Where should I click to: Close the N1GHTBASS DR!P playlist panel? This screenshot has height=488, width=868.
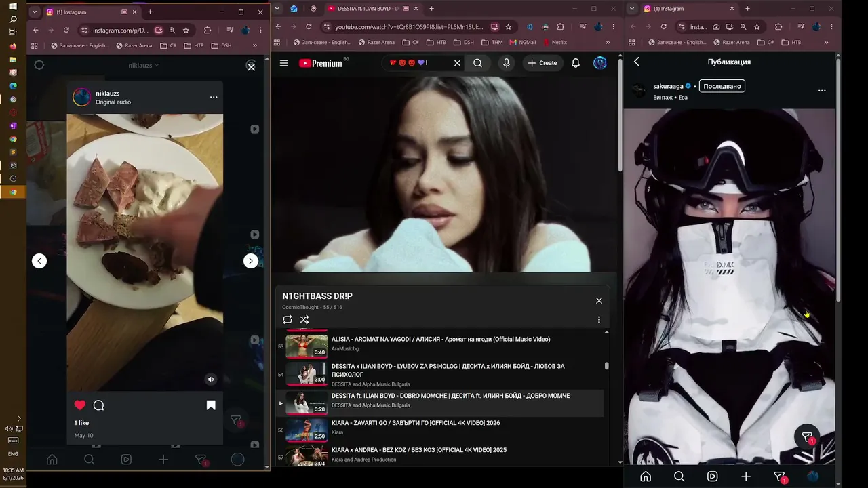[x=599, y=300]
